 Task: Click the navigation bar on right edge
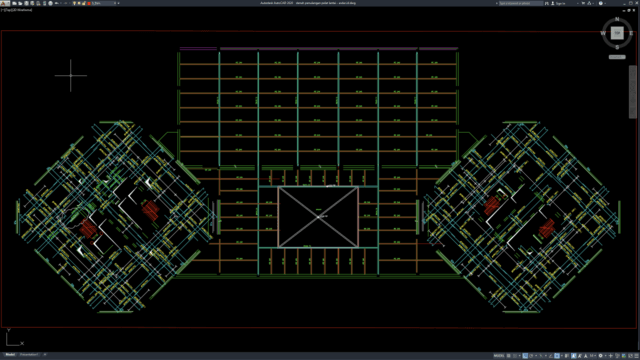[633, 92]
